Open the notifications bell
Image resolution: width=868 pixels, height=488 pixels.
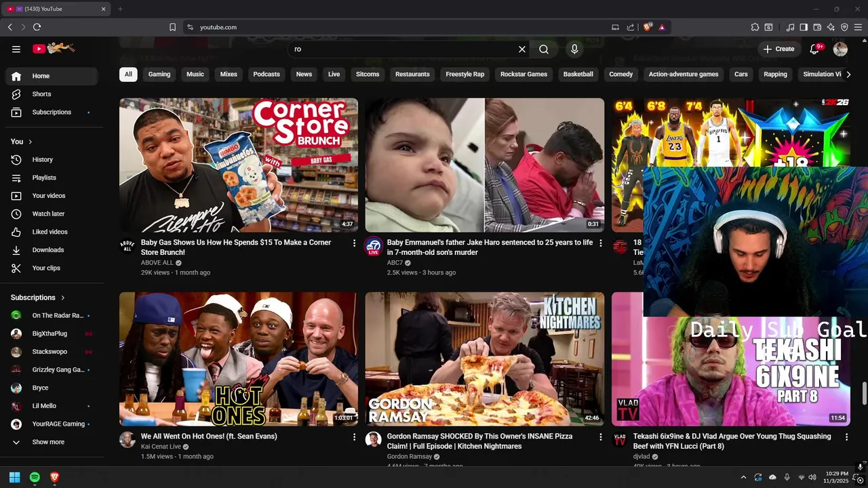816,49
